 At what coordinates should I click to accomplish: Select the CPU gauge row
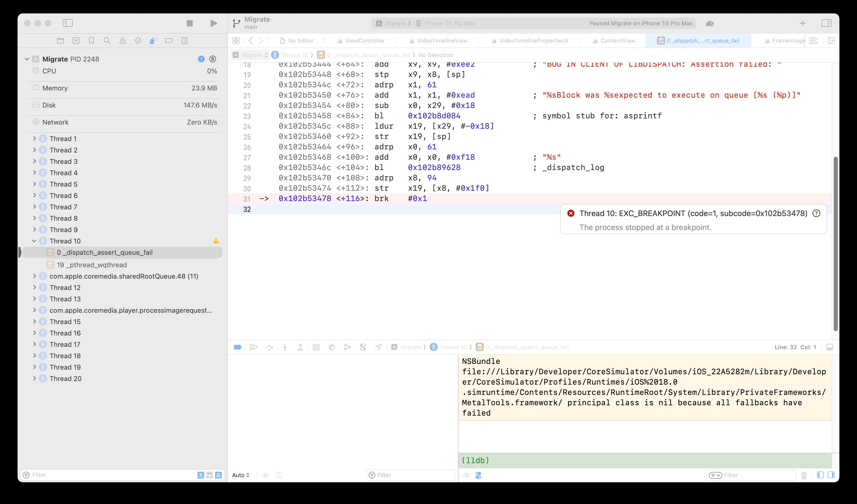tap(124, 71)
